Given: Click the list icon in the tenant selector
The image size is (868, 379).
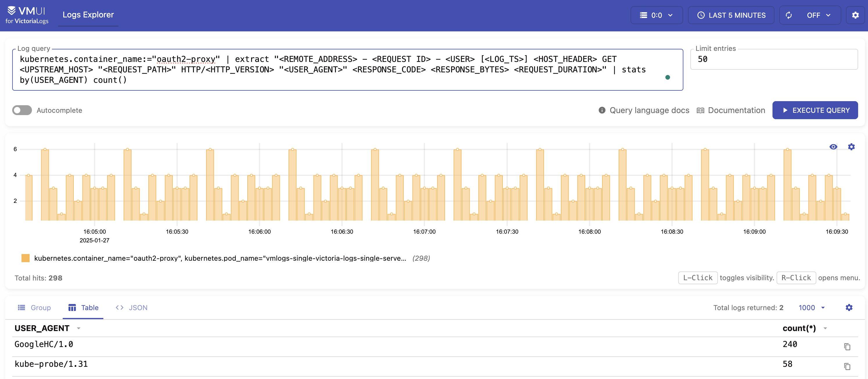Looking at the screenshot, I should pos(644,15).
